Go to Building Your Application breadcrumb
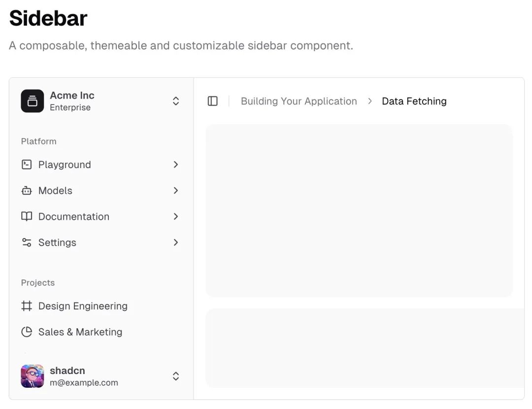The image size is (532, 409). click(299, 101)
